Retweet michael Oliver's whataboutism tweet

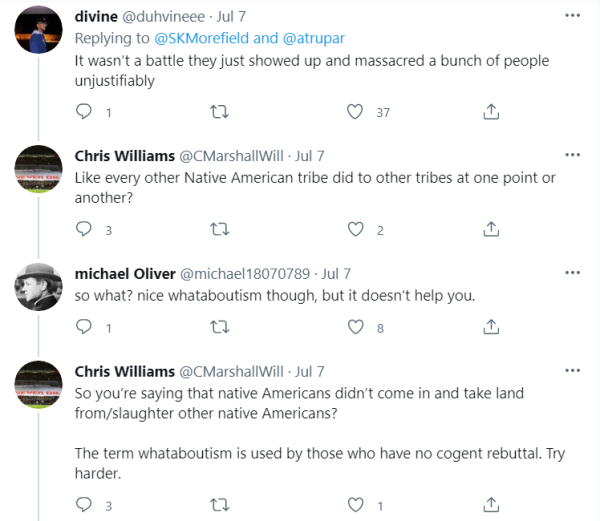[219, 327]
